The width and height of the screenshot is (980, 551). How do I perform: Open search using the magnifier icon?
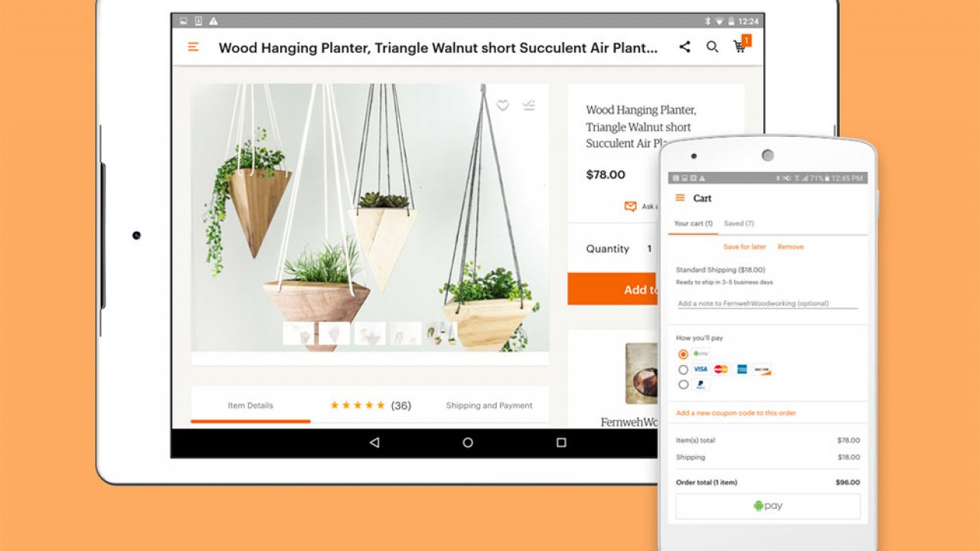712,47
